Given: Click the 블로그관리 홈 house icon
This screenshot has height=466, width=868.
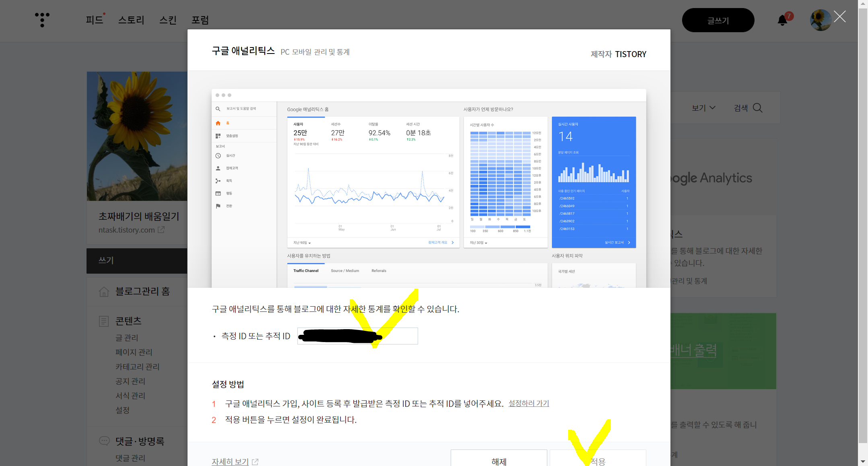Looking at the screenshot, I should [x=104, y=291].
